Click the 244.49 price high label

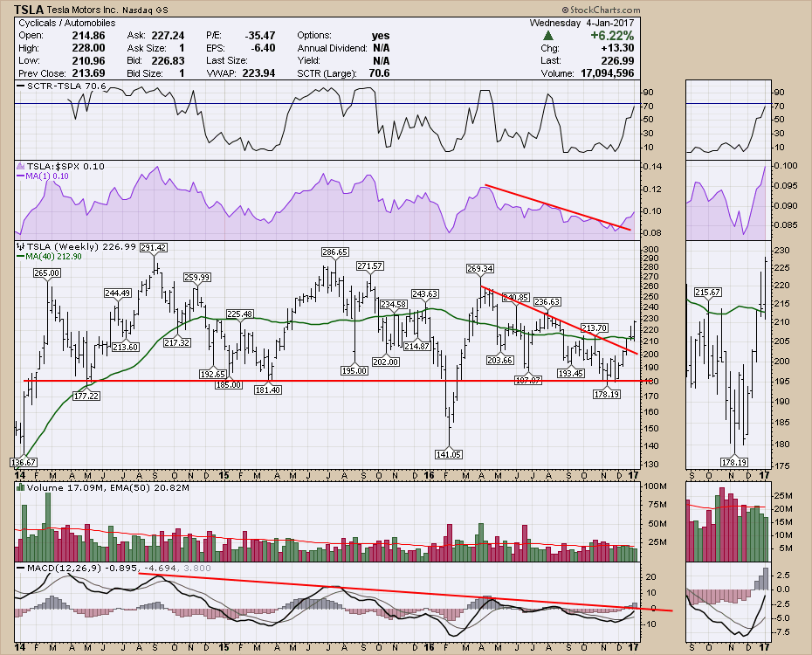[x=117, y=293]
